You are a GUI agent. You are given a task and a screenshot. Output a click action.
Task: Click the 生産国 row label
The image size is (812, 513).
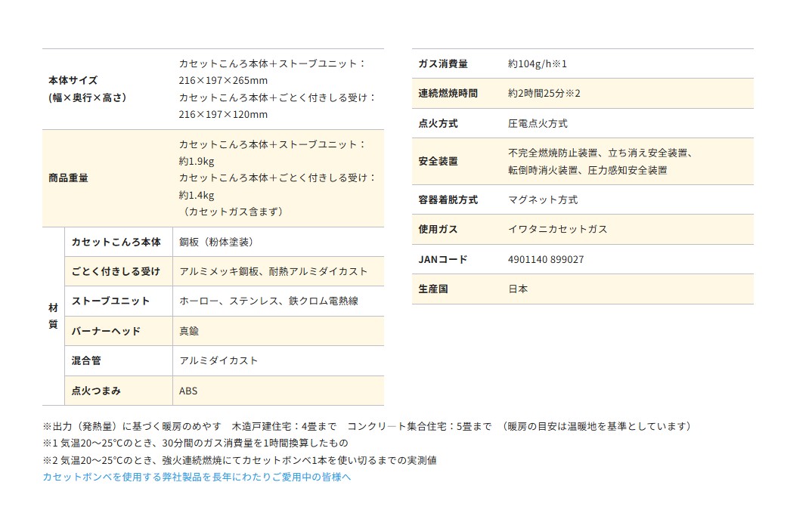coord(433,289)
